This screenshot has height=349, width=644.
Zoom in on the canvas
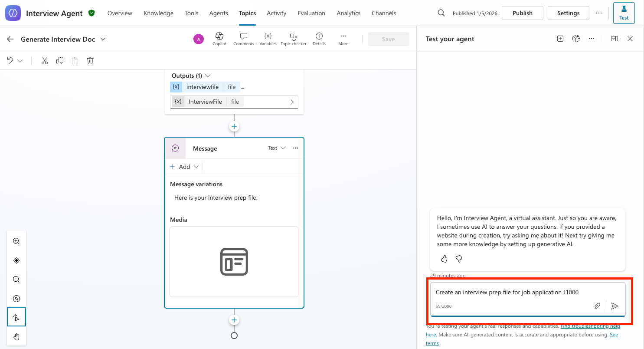pos(16,241)
